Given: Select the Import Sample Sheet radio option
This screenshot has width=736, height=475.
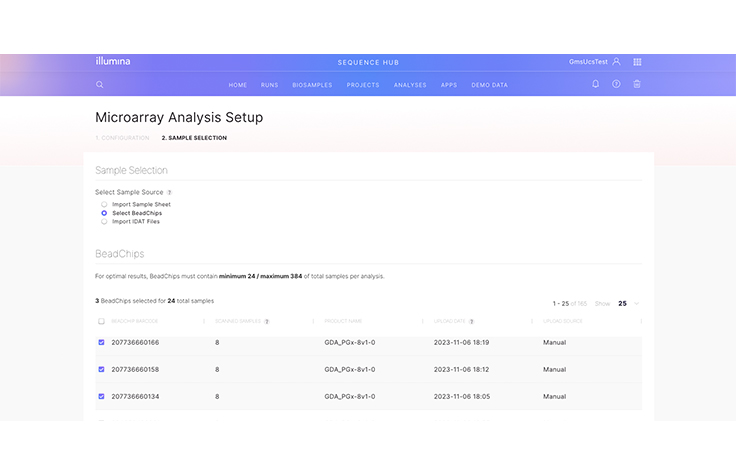Looking at the screenshot, I should (104, 204).
